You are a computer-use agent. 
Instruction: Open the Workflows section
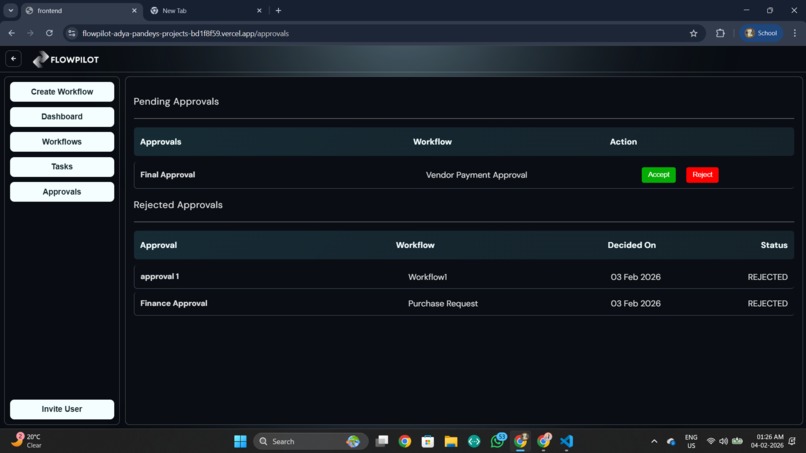[x=62, y=142]
